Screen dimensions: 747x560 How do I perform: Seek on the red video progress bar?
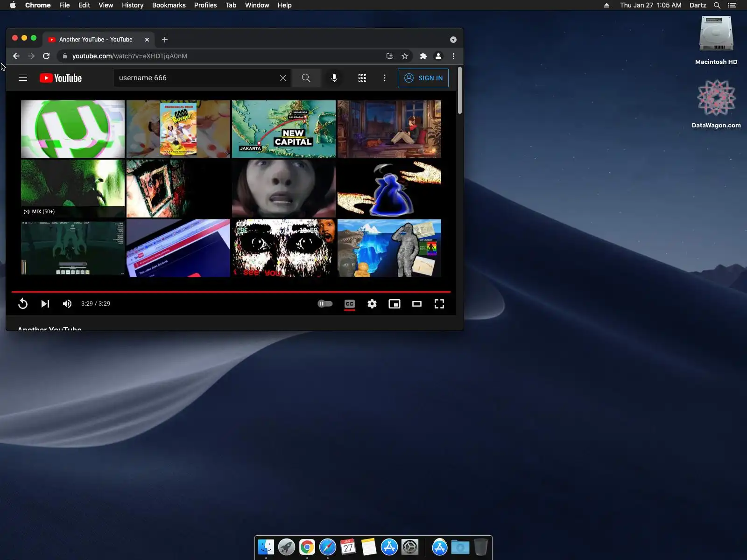[231, 292]
